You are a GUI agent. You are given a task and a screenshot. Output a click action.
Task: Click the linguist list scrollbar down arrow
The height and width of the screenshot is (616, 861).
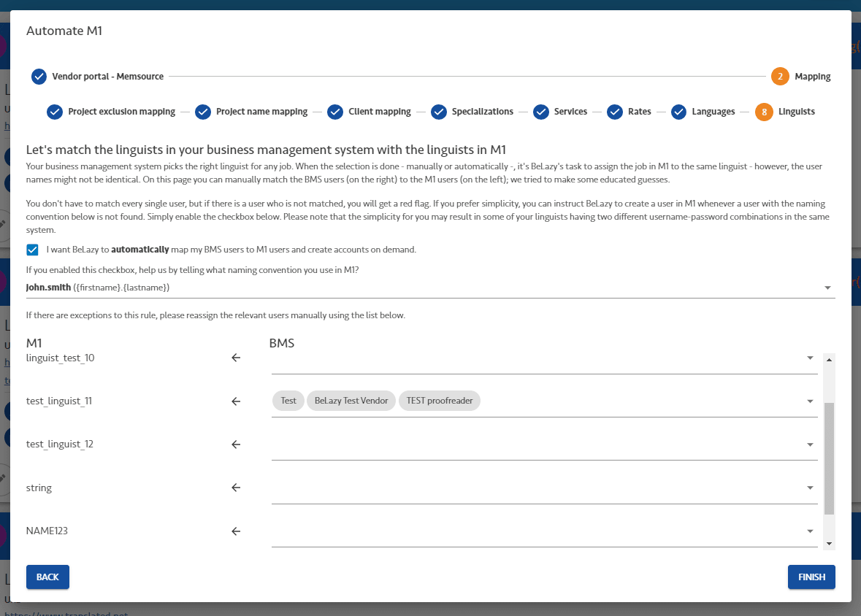[x=829, y=544]
